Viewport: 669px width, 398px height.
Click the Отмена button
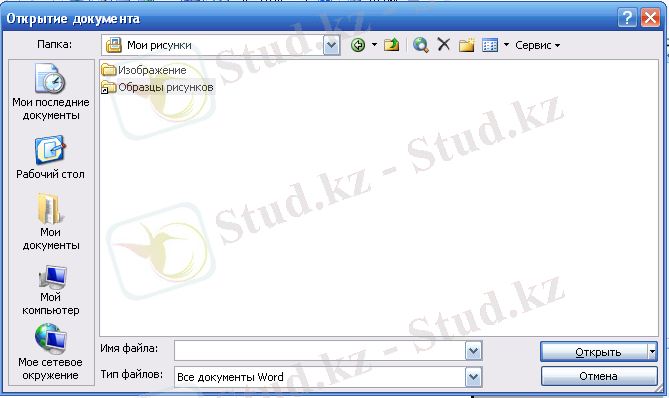pos(599,376)
